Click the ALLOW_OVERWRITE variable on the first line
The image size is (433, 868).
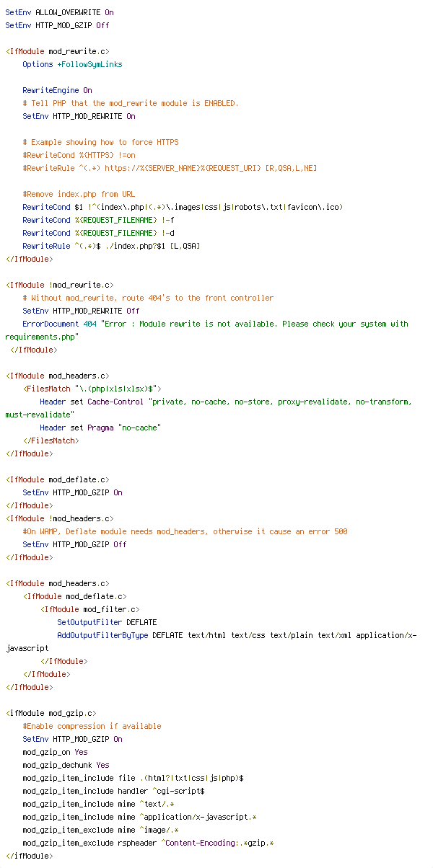67,12
